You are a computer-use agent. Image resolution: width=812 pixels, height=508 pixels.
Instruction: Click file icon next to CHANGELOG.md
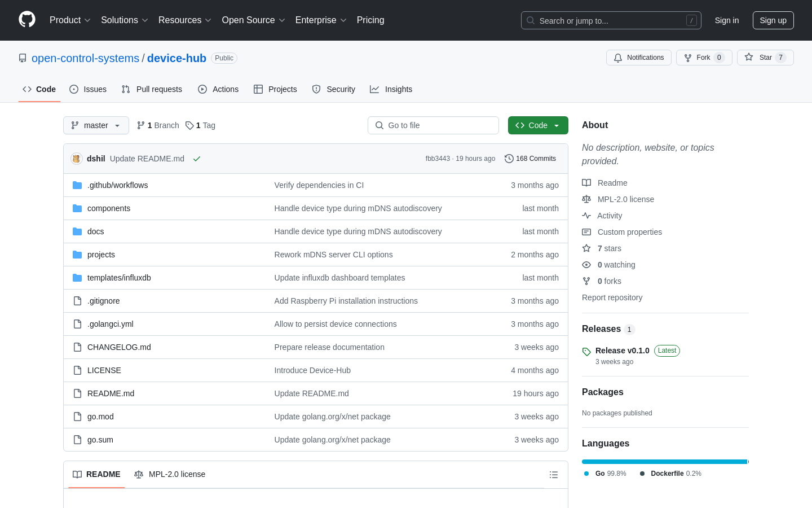click(x=77, y=347)
